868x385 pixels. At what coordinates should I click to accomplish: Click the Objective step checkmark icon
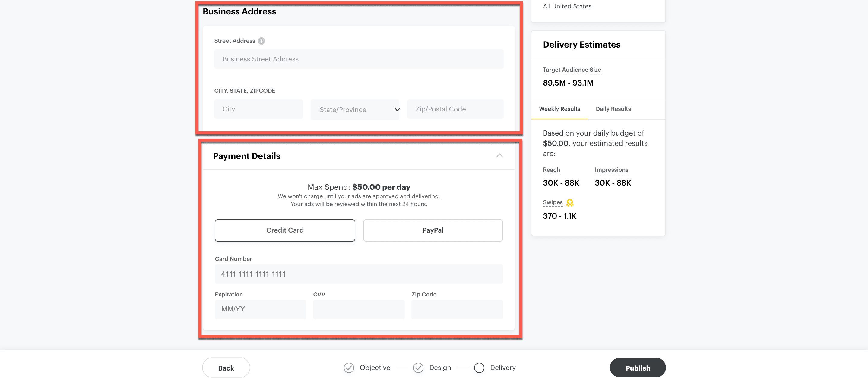tap(349, 368)
